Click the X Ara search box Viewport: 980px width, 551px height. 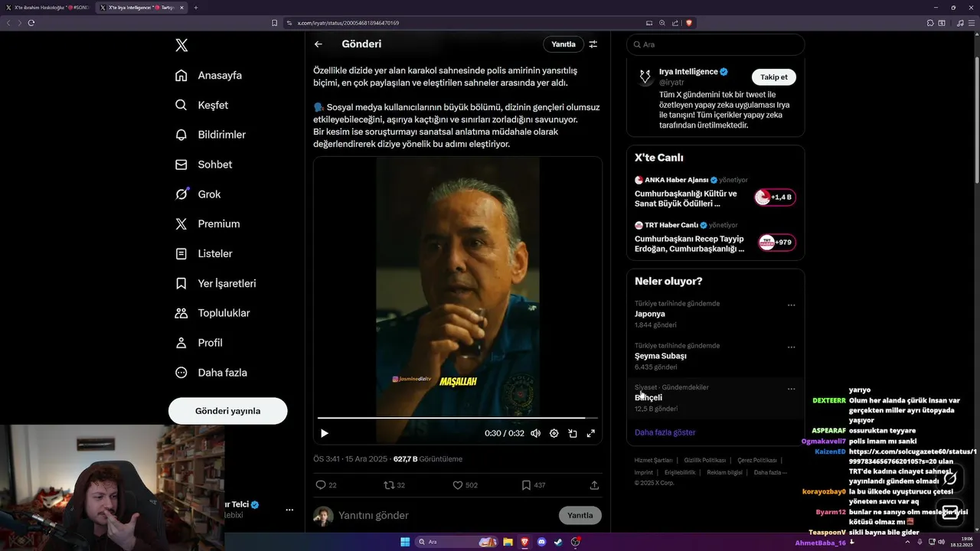(715, 44)
